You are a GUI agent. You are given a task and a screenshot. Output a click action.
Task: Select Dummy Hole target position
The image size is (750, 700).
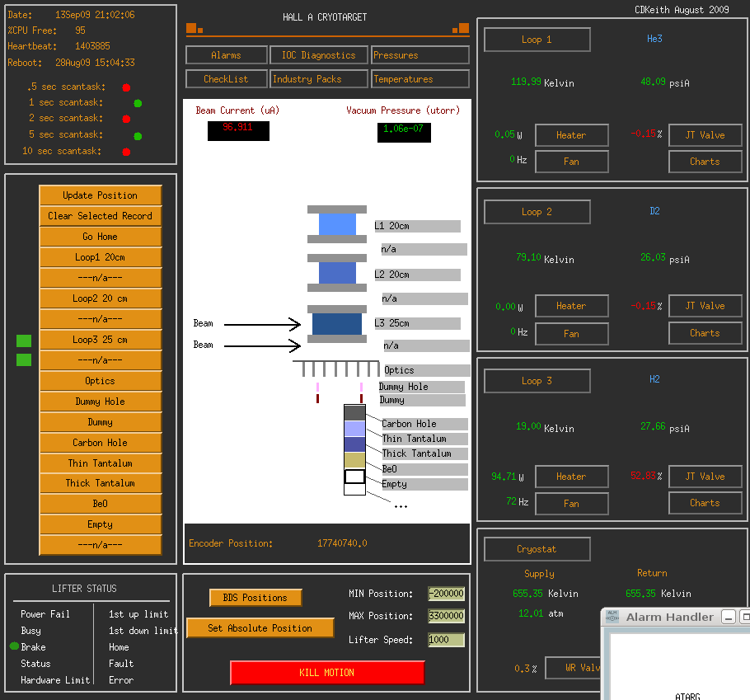(x=101, y=401)
